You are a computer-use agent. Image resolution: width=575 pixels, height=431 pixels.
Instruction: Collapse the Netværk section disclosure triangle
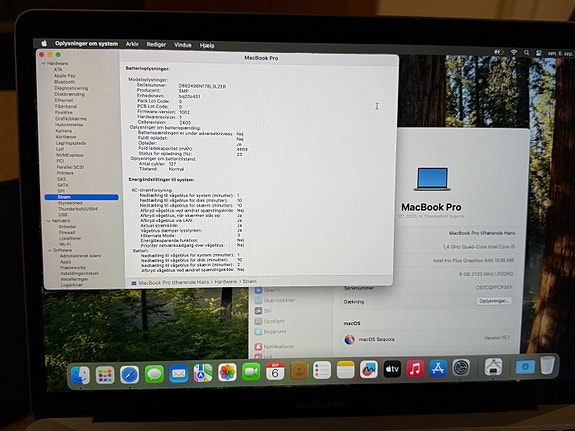(x=49, y=221)
